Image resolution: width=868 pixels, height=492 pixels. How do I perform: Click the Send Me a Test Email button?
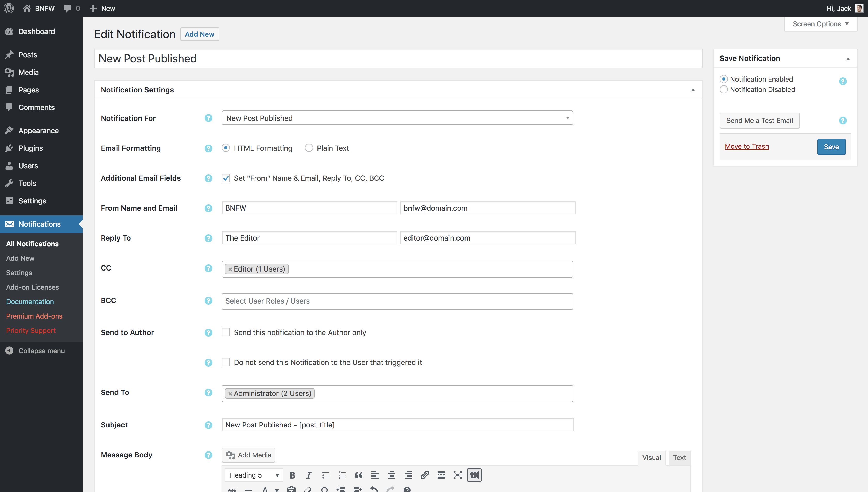point(759,120)
